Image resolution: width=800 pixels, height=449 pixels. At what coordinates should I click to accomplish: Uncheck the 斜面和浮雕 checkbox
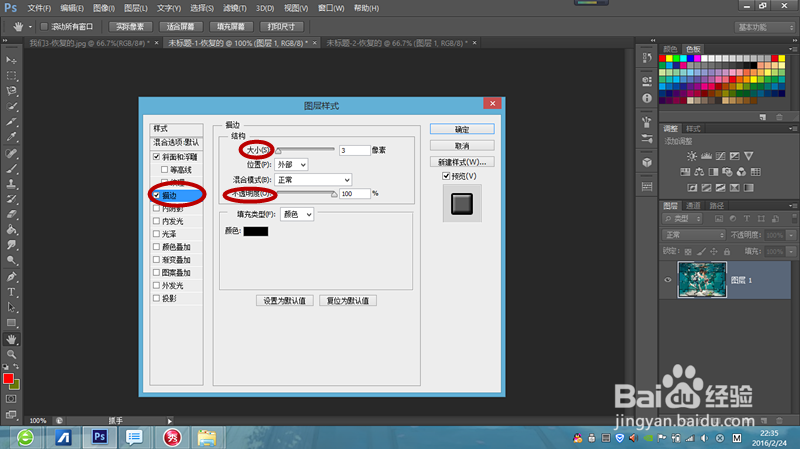pyautogui.click(x=157, y=157)
